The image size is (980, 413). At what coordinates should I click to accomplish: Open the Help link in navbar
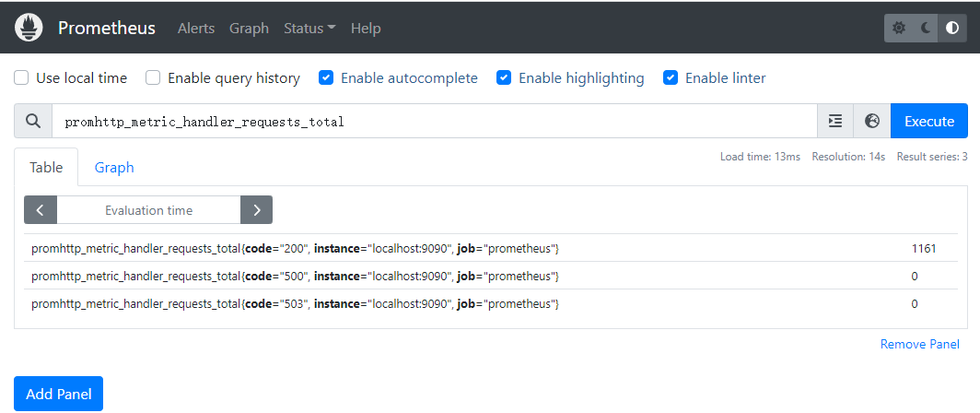366,29
